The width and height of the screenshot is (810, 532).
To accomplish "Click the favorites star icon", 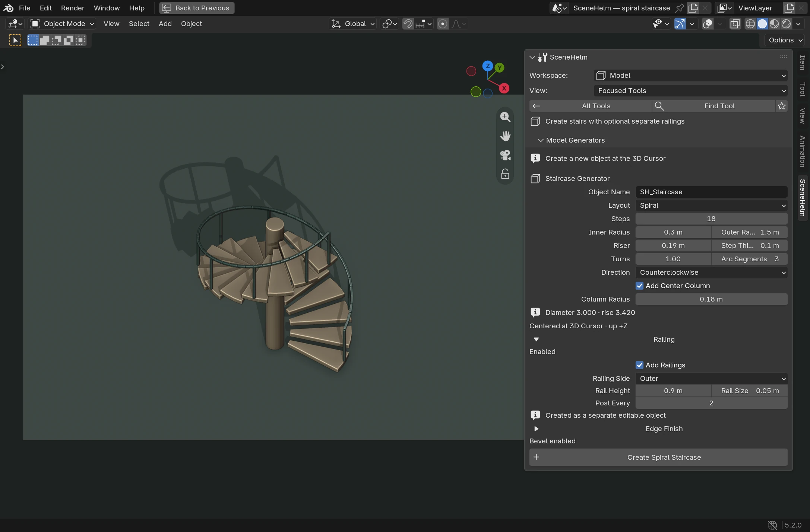I will (x=782, y=106).
